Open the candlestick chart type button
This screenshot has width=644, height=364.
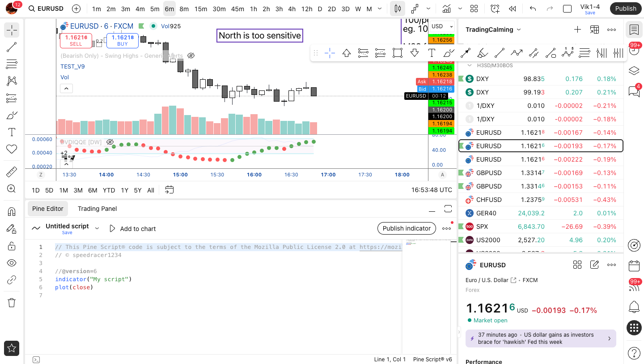(x=397, y=9)
